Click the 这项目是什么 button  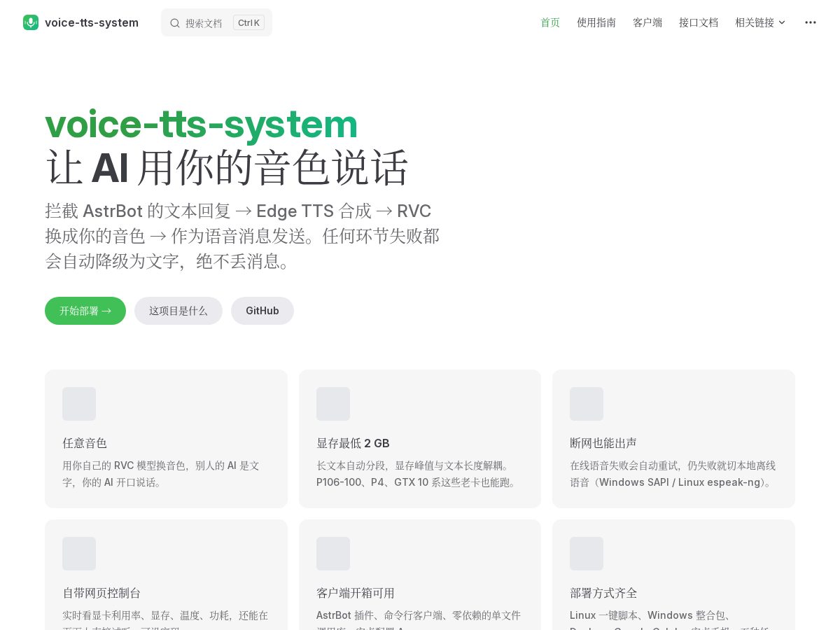click(178, 311)
